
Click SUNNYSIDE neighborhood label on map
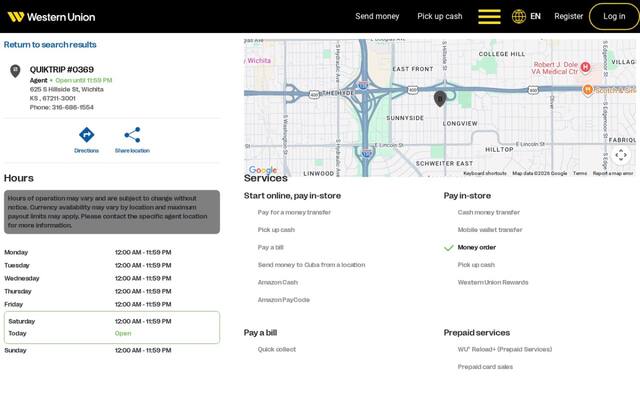405,118
